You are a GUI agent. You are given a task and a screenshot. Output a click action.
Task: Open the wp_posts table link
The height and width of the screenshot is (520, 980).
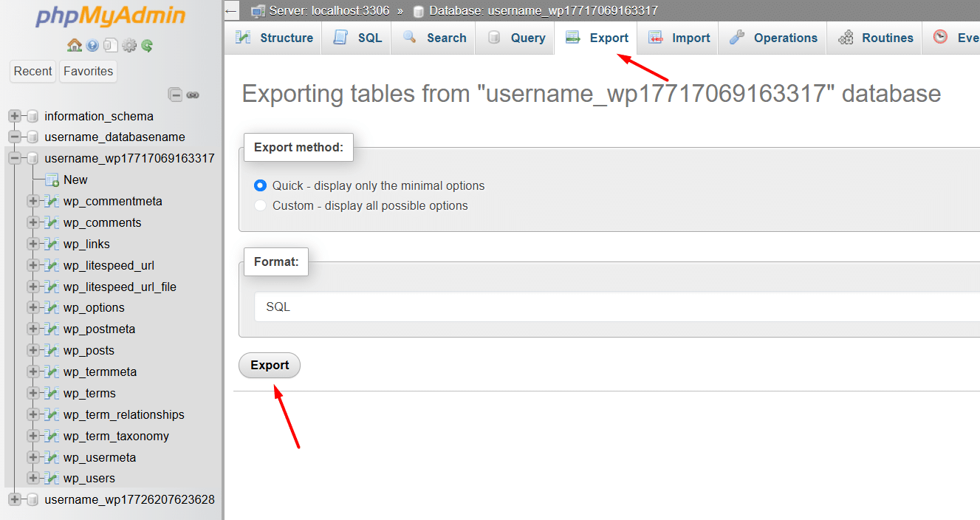89,350
